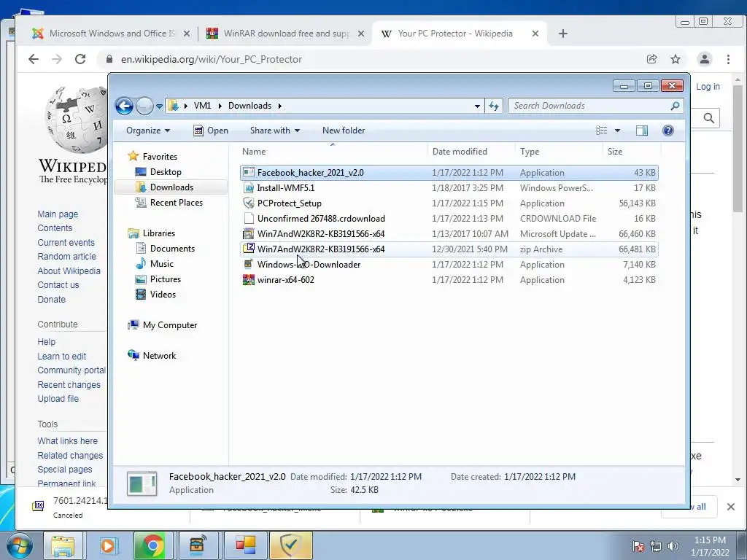Open Libraries in navigation pane
747x560 pixels.
tap(158, 233)
